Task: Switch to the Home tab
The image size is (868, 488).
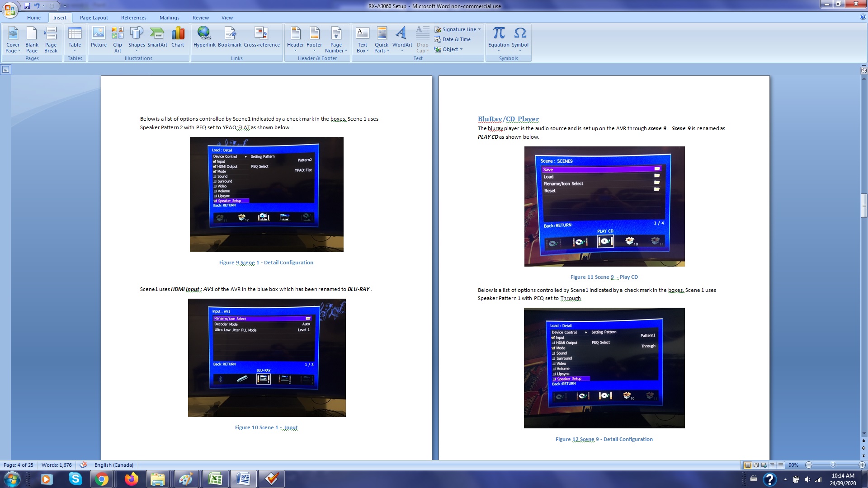Action: coord(34,18)
